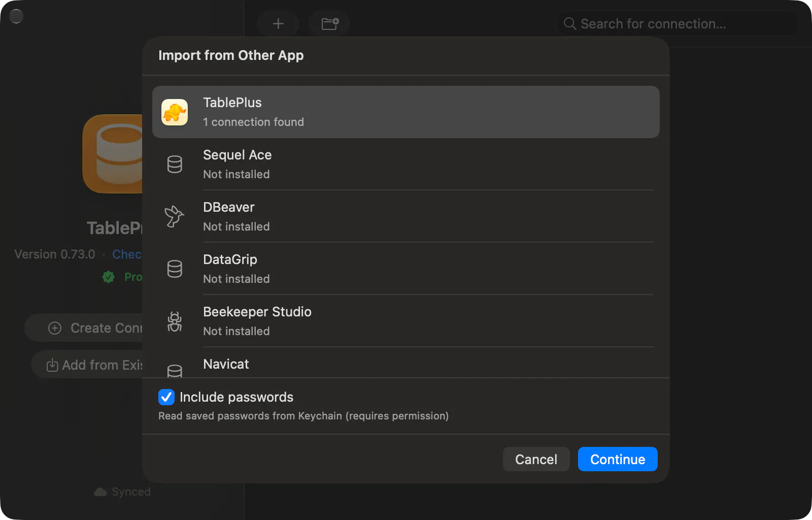The height and width of the screenshot is (520, 812).
Task: Click the window close button
Action: tap(16, 16)
